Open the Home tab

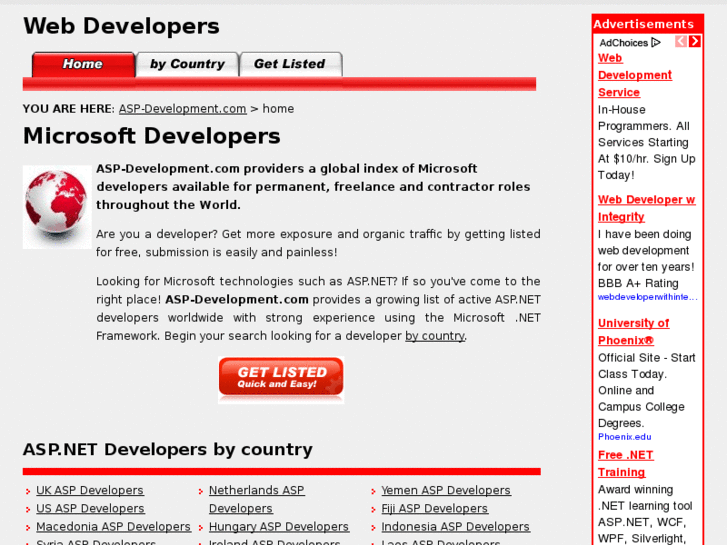point(83,64)
